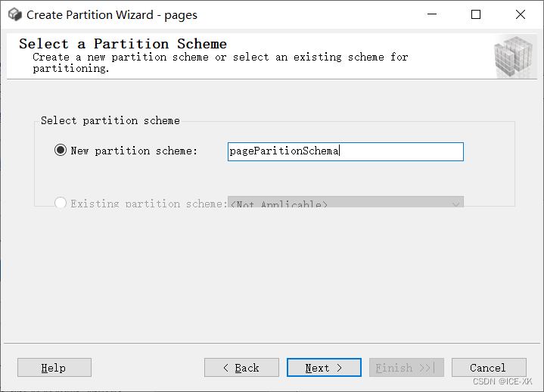Image resolution: width=544 pixels, height=392 pixels.
Task: Click the 'Select partition scheme' group label
Action: (110, 120)
